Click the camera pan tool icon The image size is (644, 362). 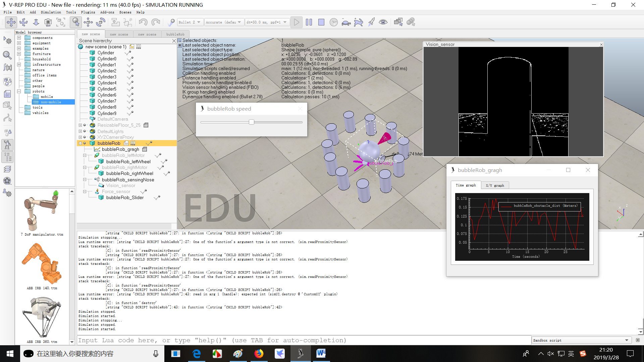click(11, 22)
